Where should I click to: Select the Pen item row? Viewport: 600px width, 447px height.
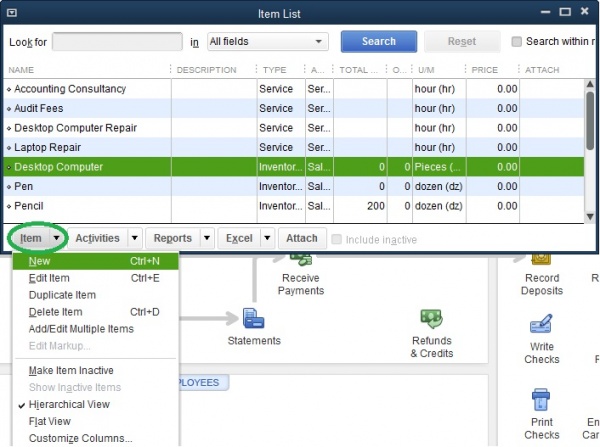point(293,186)
